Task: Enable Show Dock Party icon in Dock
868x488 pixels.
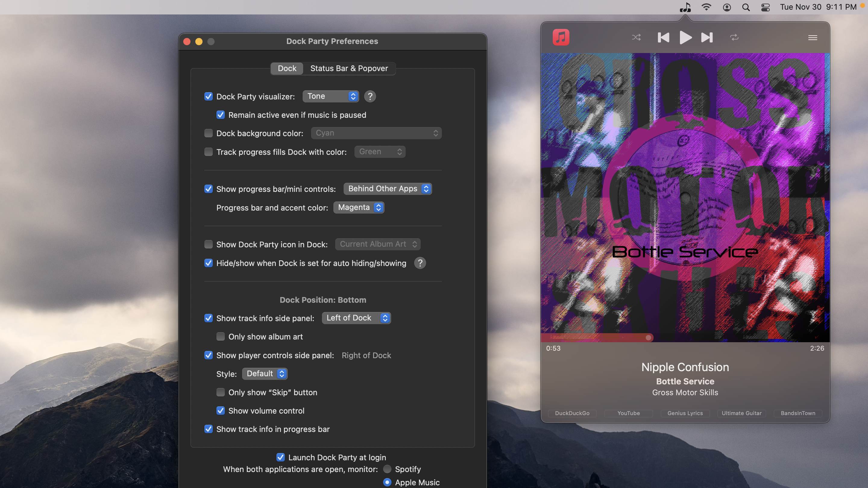Action: tap(209, 244)
